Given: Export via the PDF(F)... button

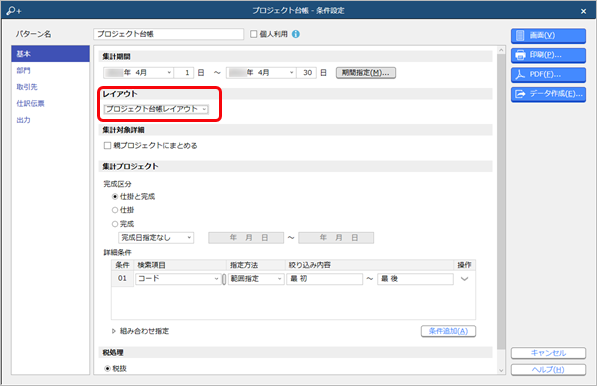Looking at the screenshot, I should tap(548, 75).
